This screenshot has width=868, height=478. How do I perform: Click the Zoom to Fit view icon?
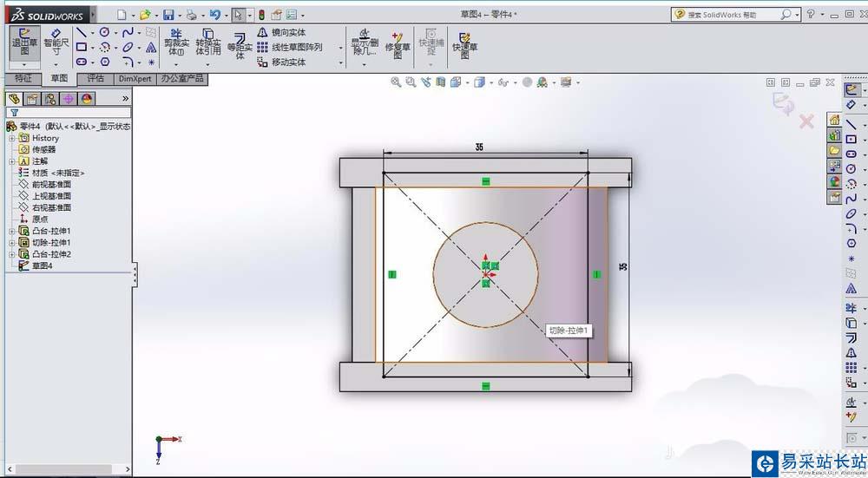tap(395, 82)
